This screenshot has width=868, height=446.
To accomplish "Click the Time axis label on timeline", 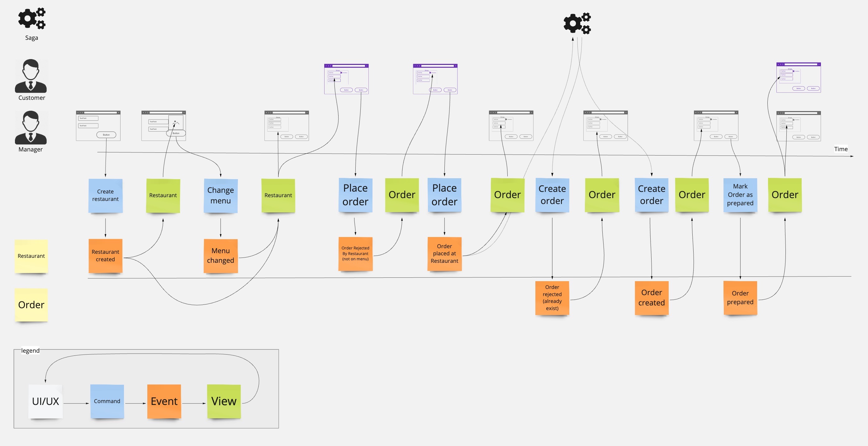I will click(x=841, y=148).
